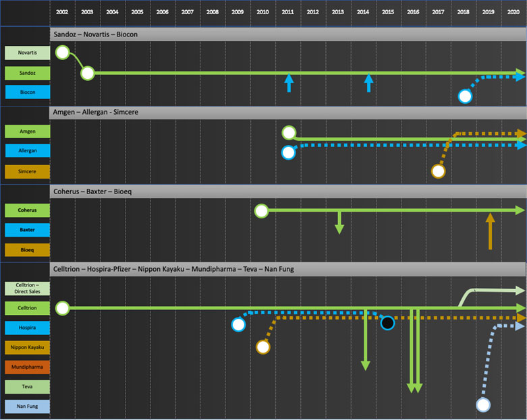Screen dimensions: 527x420
Task: Click the Allergan label box
Action: coord(28,151)
